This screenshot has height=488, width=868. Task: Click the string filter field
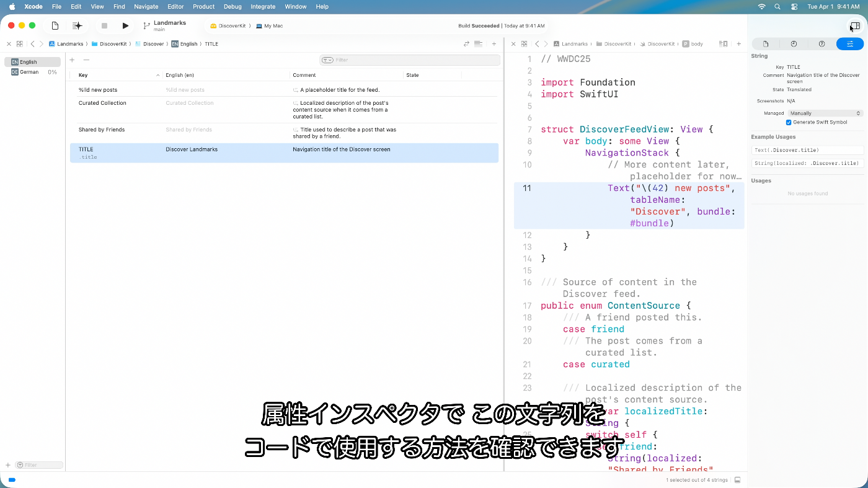410,60
